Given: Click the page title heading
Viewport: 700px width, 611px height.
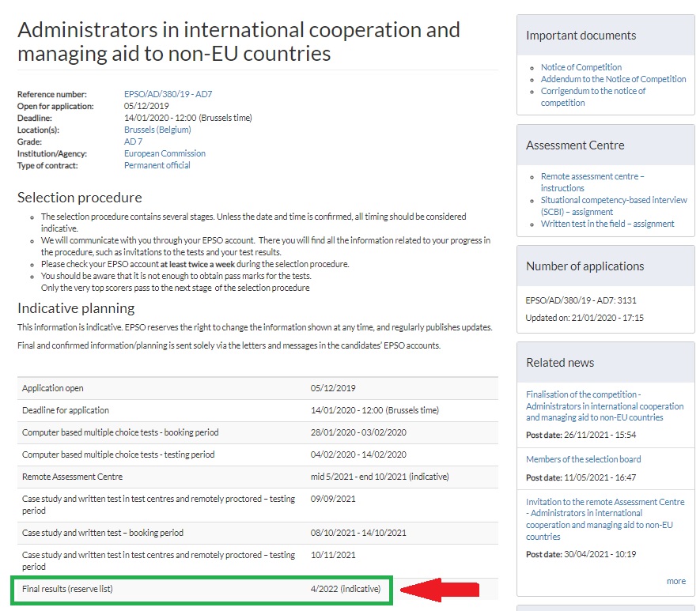Looking at the screenshot, I should [x=238, y=42].
